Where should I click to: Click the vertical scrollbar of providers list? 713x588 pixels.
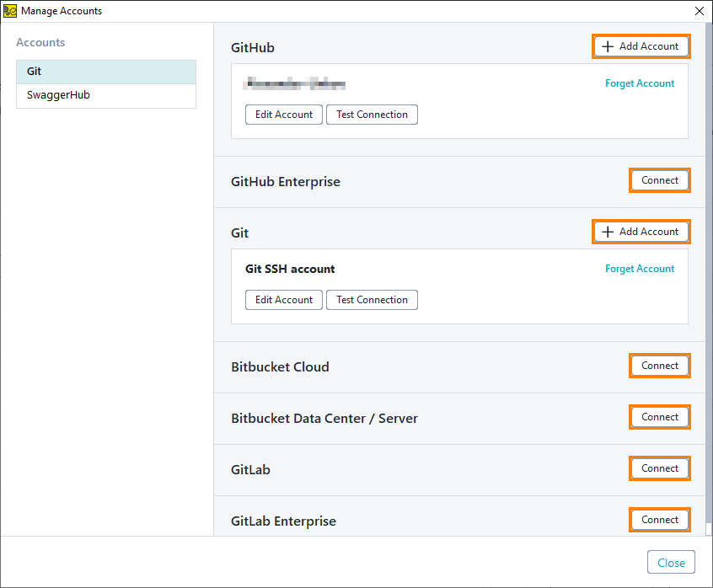tap(709, 273)
